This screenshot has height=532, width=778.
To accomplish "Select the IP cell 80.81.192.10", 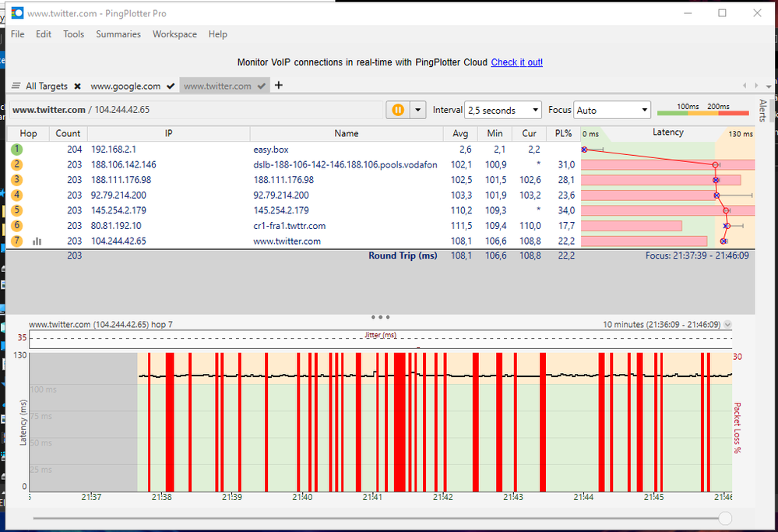I will (x=116, y=226).
